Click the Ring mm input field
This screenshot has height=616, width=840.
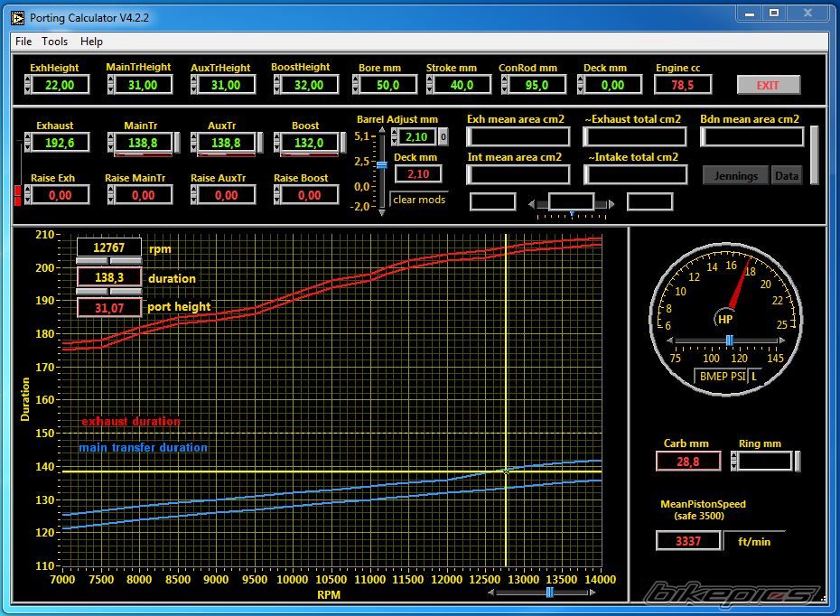764,462
